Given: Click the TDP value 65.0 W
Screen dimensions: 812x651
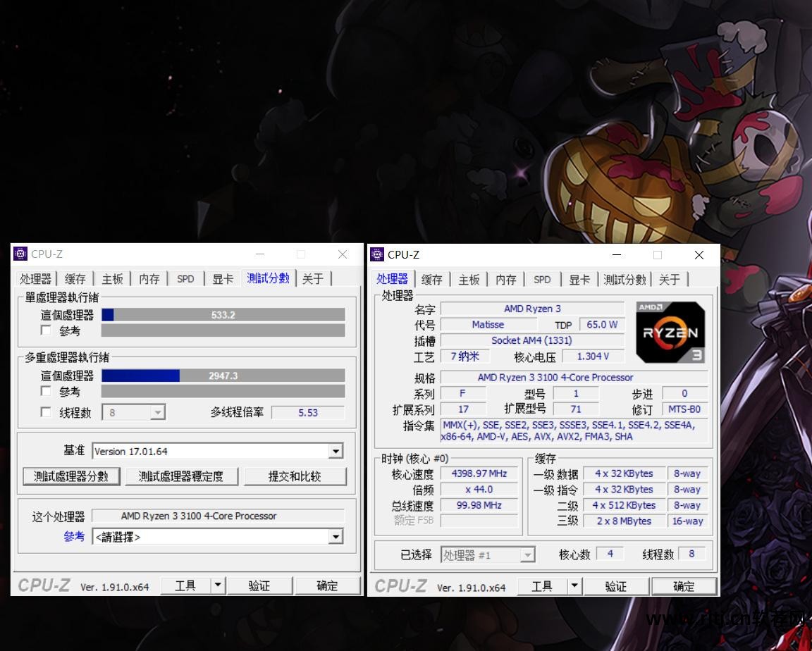Looking at the screenshot, I should tap(602, 325).
